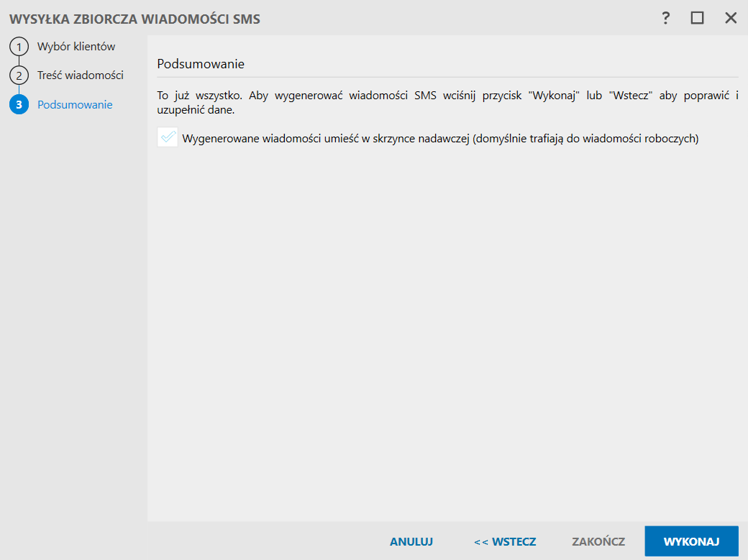Click the Podsumowanie section heading
748x560 pixels.
201,64
